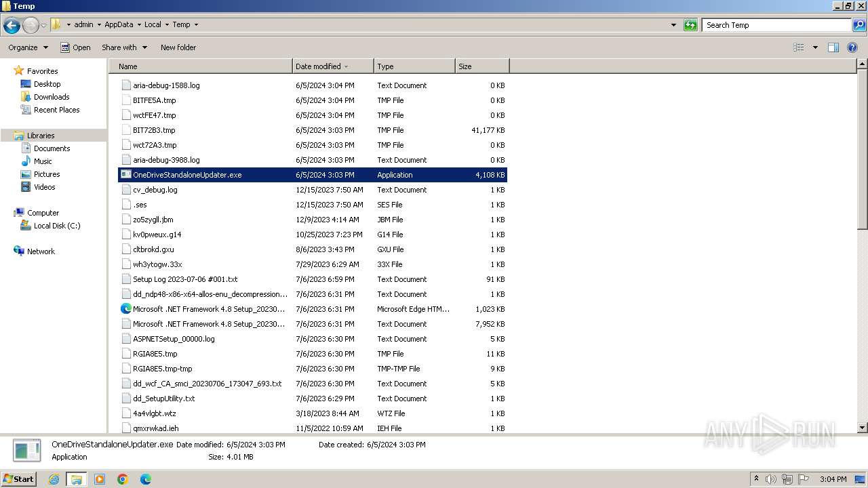Image resolution: width=868 pixels, height=488 pixels.
Task: Select the OneDriveStandaloneUpdater.exe file icon
Action: 126,175
